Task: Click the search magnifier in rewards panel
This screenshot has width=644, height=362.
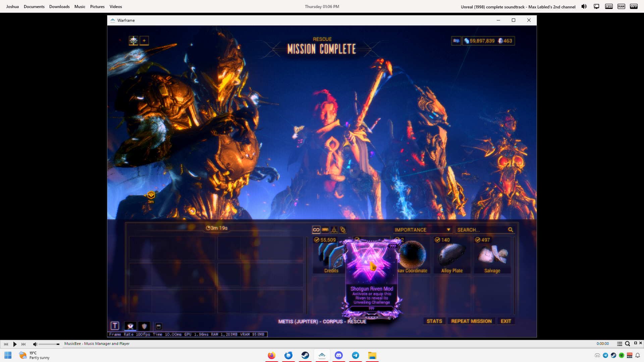Action: [x=511, y=230]
